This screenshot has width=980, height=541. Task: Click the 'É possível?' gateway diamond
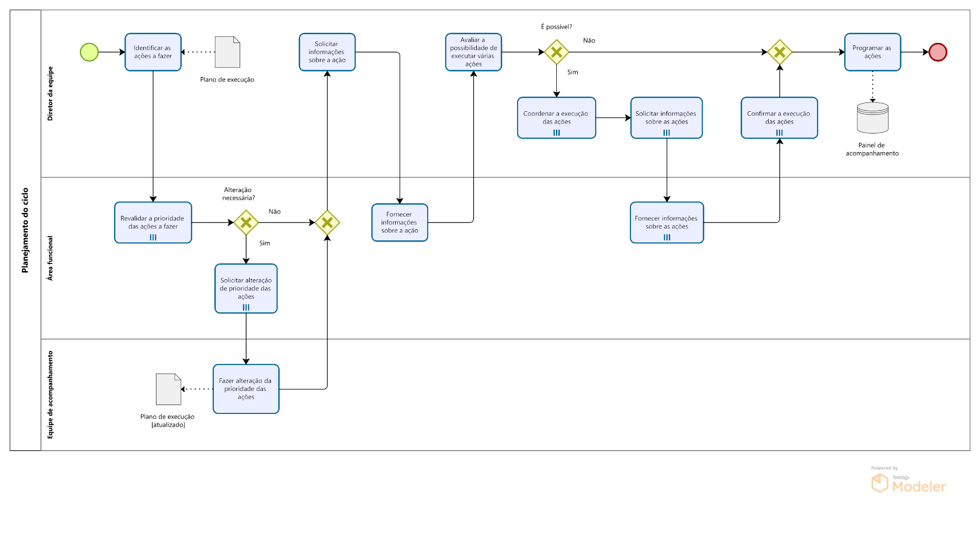[556, 52]
